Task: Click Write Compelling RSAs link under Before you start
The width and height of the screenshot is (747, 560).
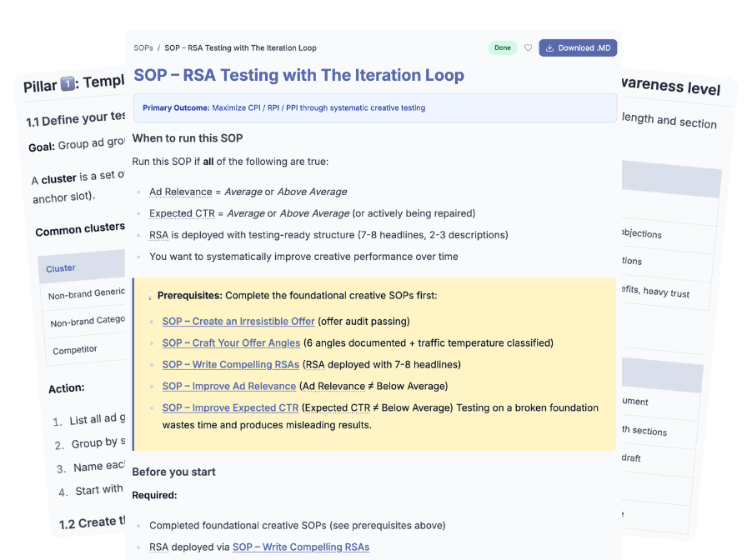Action: 300,547
